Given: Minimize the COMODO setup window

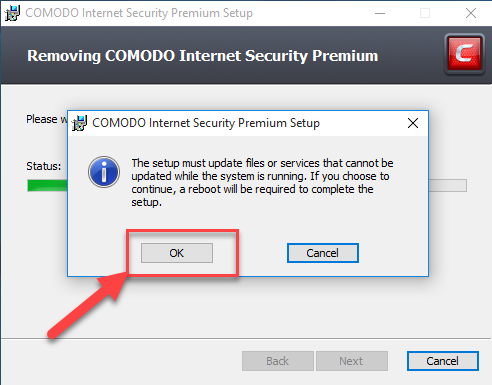Looking at the screenshot, I should [x=380, y=13].
